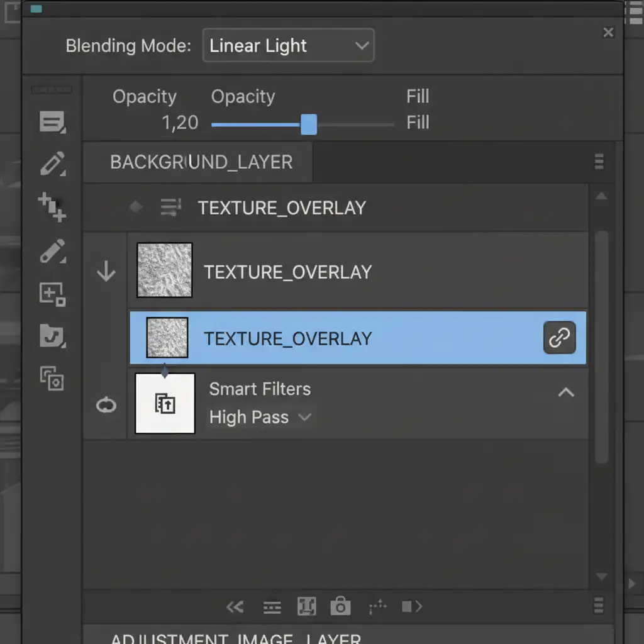Viewport: 644px width, 644px height.
Task: Open the panel menu beside BACKGROUND_LAYER tab
Action: 599,162
